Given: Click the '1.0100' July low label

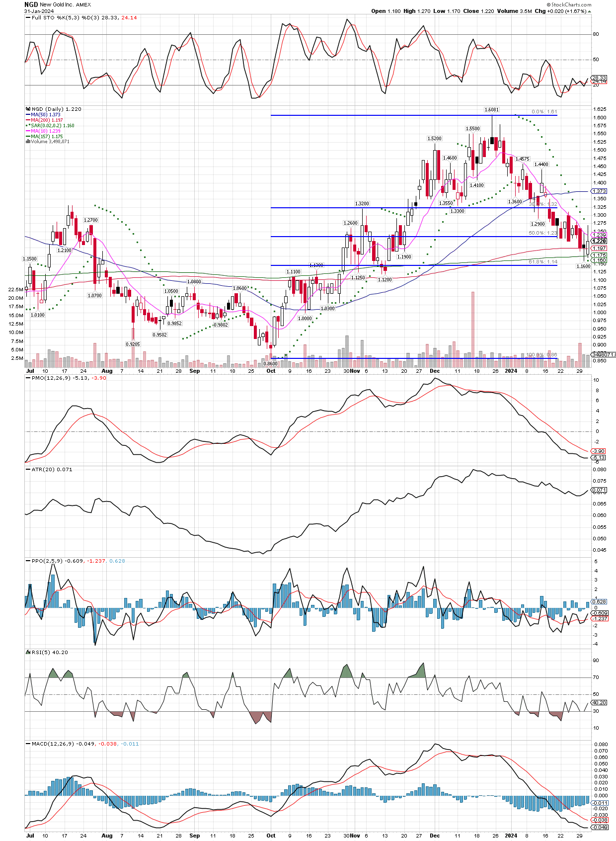Looking at the screenshot, I should pos(37,315).
